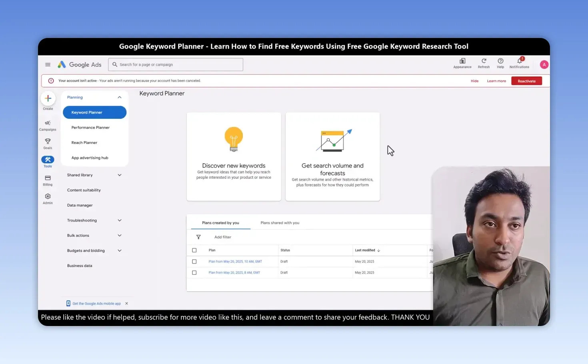
Task: Open the account avatar menu
Action: 544,64
